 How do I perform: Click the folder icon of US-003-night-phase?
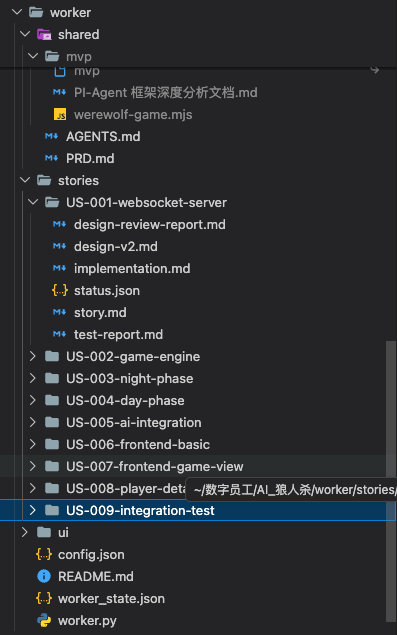tap(52, 378)
